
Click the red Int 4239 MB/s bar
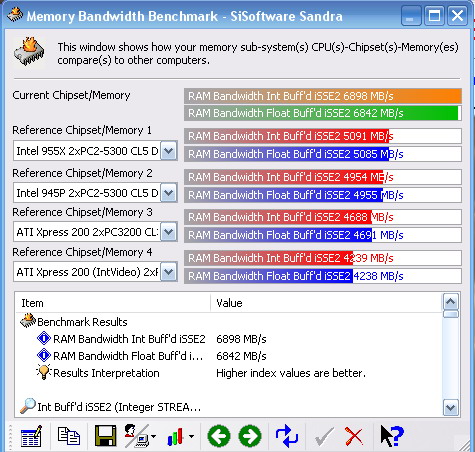(323, 258)
